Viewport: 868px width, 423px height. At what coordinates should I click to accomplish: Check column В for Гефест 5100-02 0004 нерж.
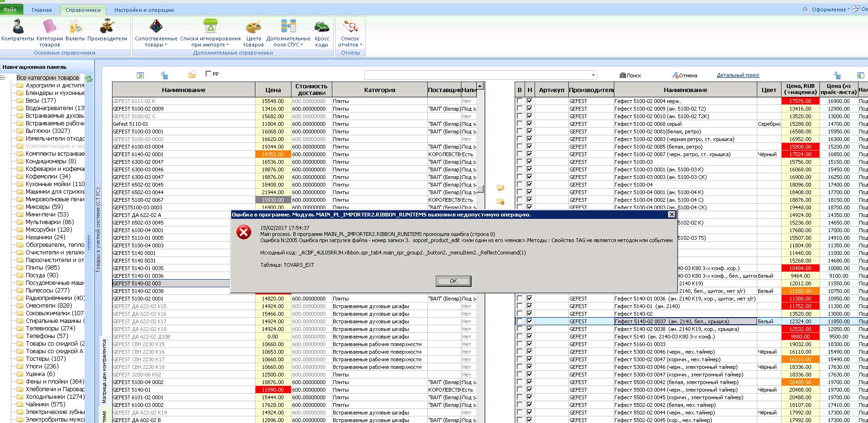coord(519,101)
